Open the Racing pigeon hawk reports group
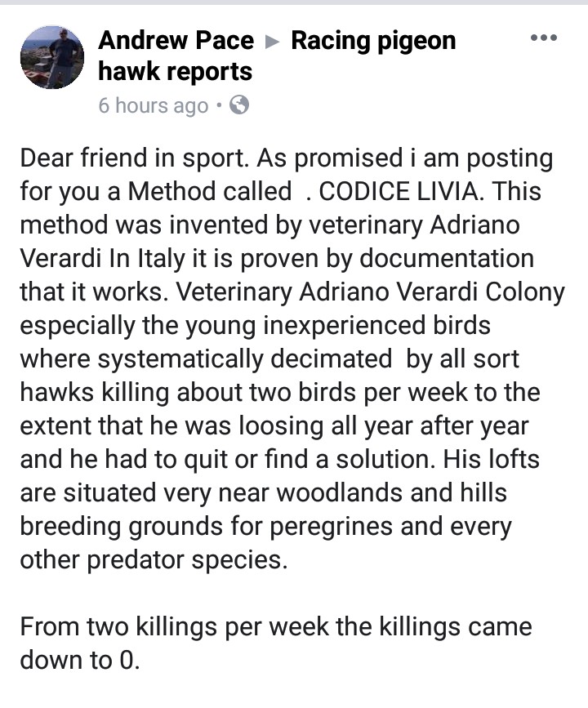Viewport: 588px width, 708px height. pos(277,56)
